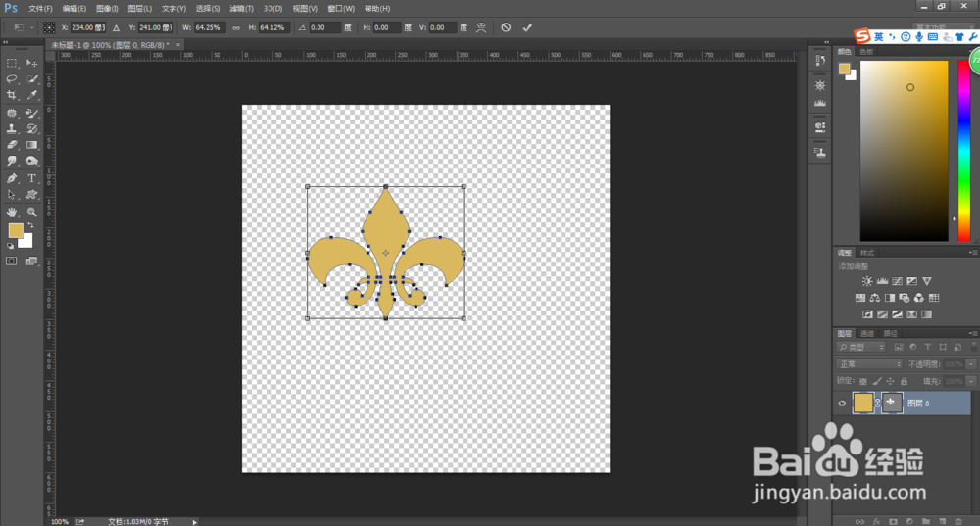This screenshot has height=526, width=980.
Task: Open the blend mode 正常 dropdown
Action: (x=869, y=364)
